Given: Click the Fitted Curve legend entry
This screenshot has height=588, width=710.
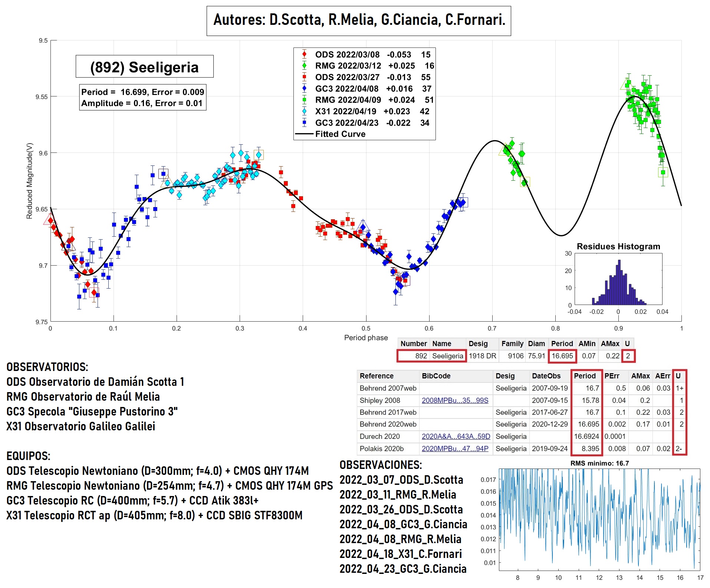Looking at the screenshot, I should point(331,134).
